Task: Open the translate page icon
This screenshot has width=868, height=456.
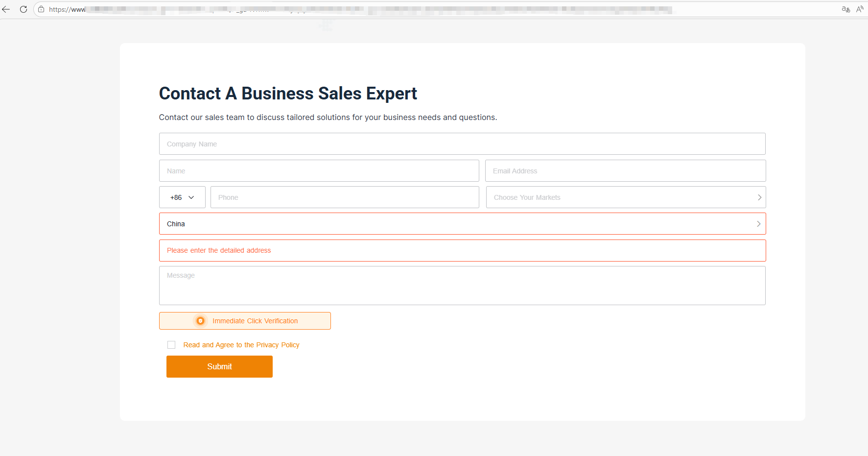Action: point(845,9)
